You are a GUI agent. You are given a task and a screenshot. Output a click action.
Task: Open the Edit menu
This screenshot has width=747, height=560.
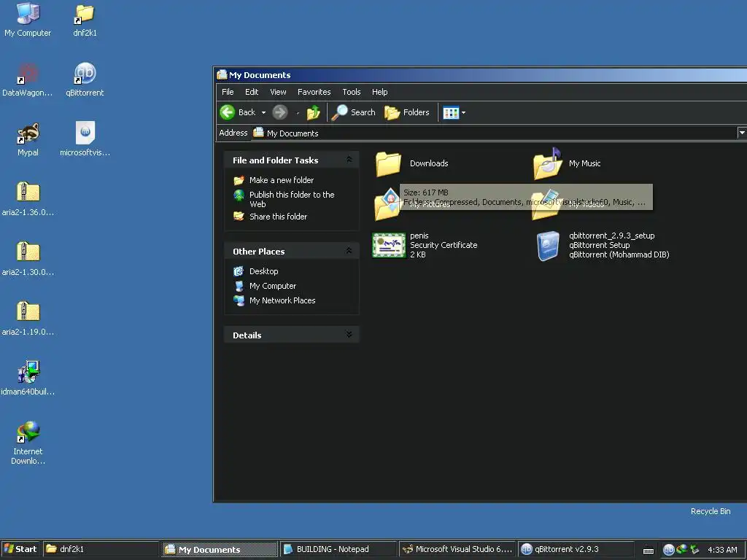pyautogui.click(x=252, y=92)
